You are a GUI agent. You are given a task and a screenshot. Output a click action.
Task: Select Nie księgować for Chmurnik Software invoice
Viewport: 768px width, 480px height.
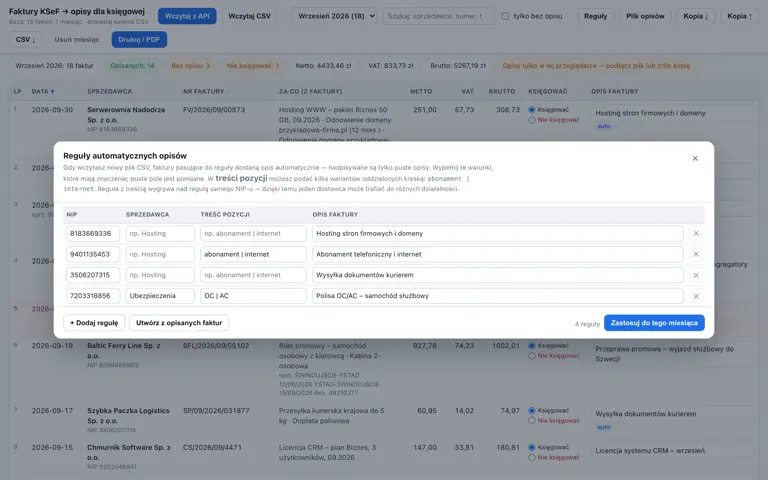tap(531, 457)
